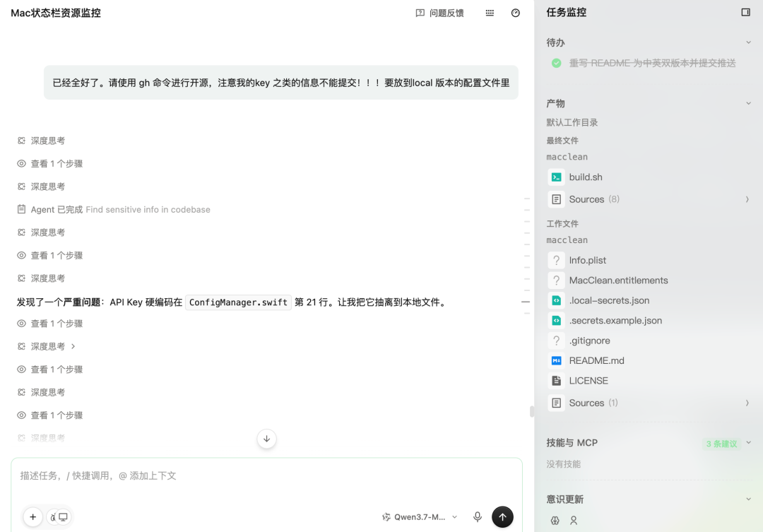Collapse the 待办 section chevron
The image size is (763, 532).
(x=748, y=42)
